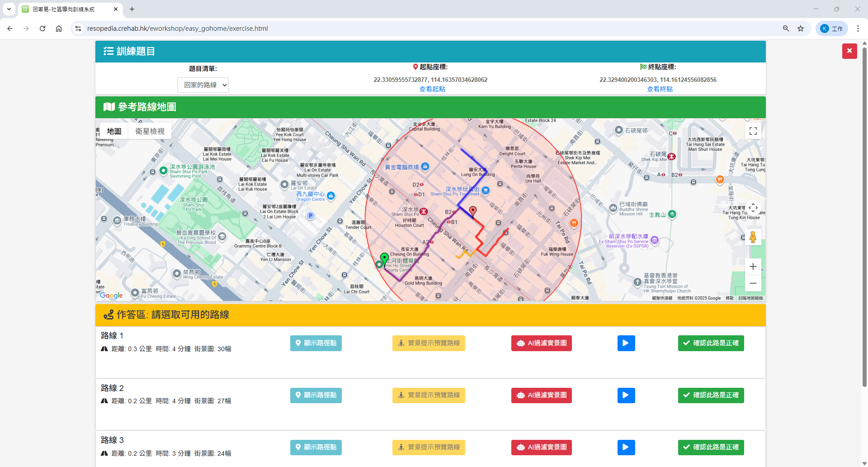Click the green destination marker on map
The width and height of the screenshot is (868, 467).
(384, 258)
